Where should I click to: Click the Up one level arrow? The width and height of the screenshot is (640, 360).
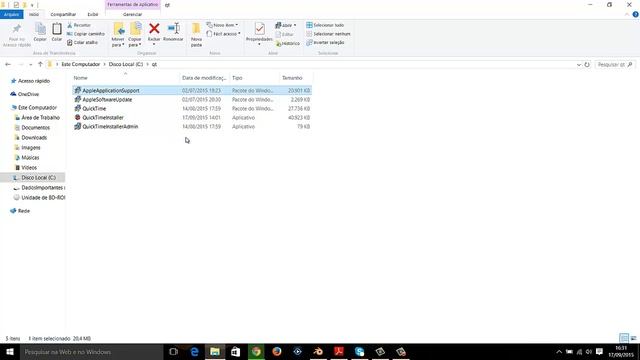coord(40,64)
